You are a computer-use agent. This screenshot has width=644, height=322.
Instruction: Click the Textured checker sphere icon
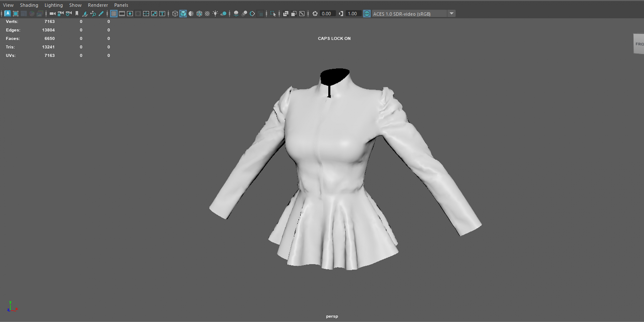[207, 13]
